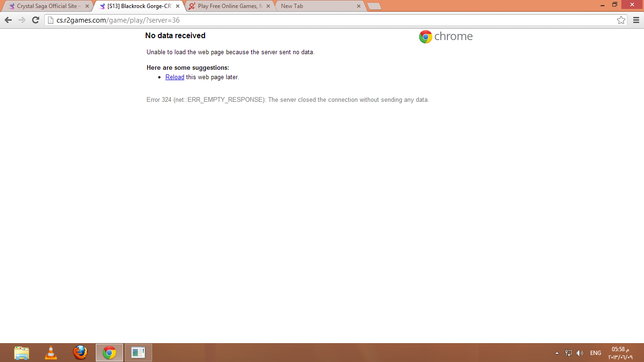This screenshot has height=362, width=644.
Task: Click the Chrome taskbar icon
Action: 109,353
